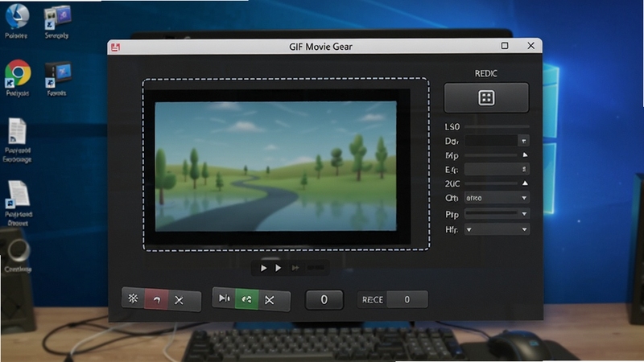Click the second play arrow under the preview
Viewport: 644px width, 362px height.
tap(278, 268)
